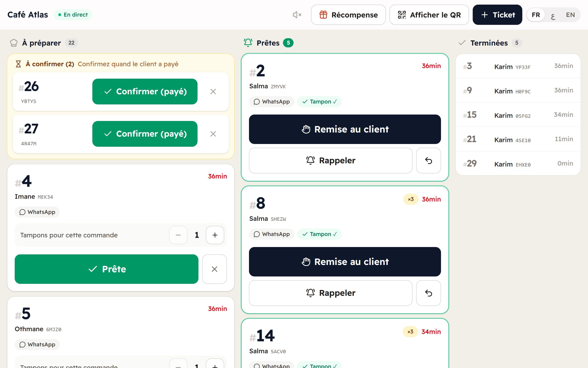Create a new Ticket
The image size is (588, 368).
[x=497, y=15]
